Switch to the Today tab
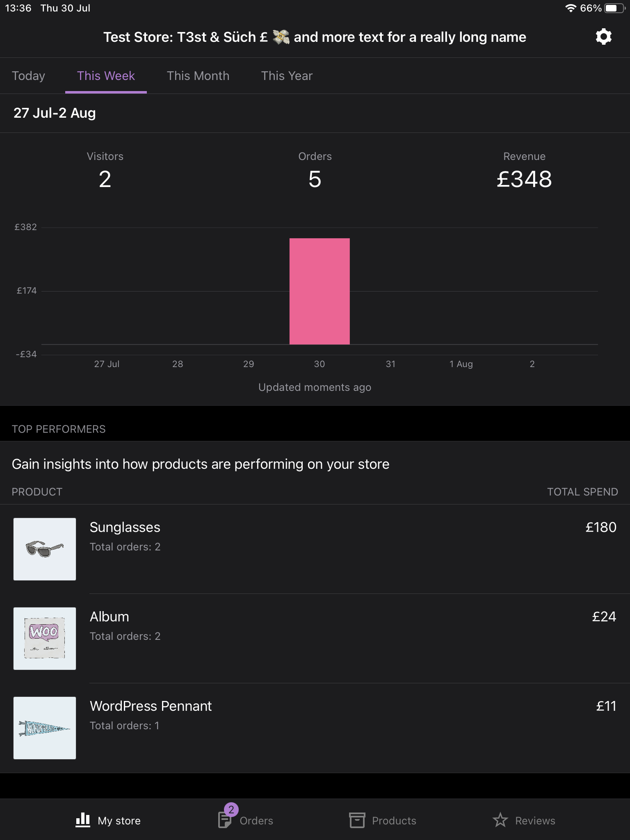Screen dimensions: 630x840 28,76
